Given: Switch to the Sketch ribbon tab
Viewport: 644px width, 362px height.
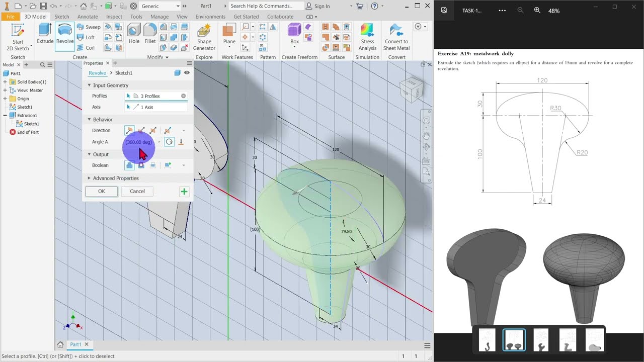Looking at the screenshot, I should [62, 17].
